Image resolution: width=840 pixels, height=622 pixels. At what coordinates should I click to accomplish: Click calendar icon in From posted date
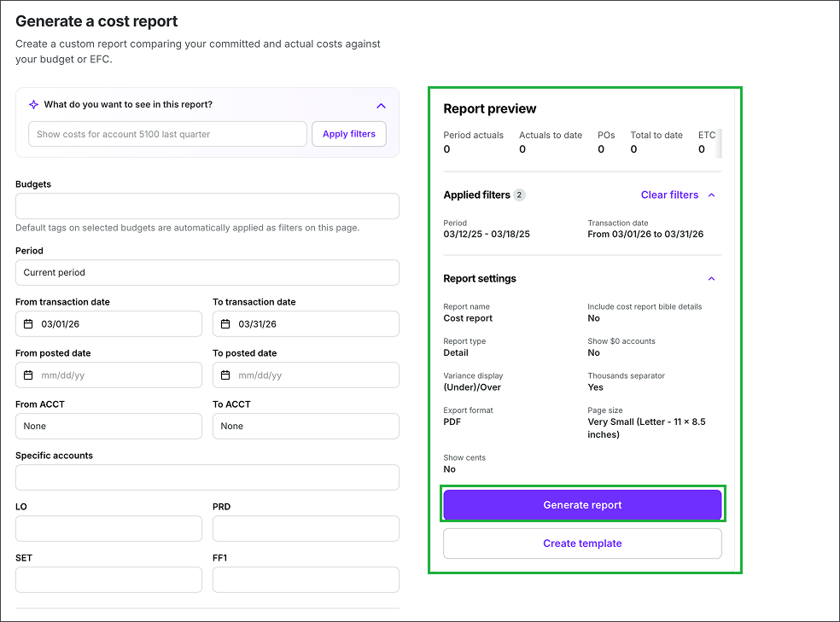point(28,375)
